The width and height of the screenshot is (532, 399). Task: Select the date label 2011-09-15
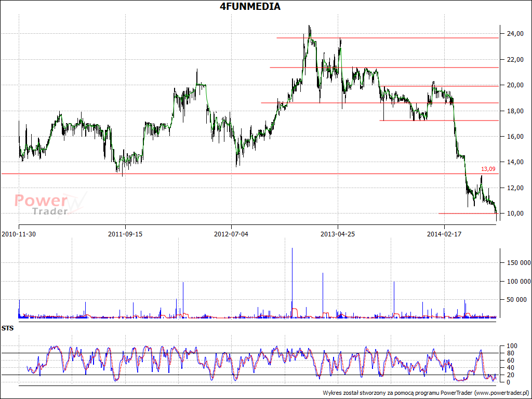pyautogui.click(x=125, y=234)
